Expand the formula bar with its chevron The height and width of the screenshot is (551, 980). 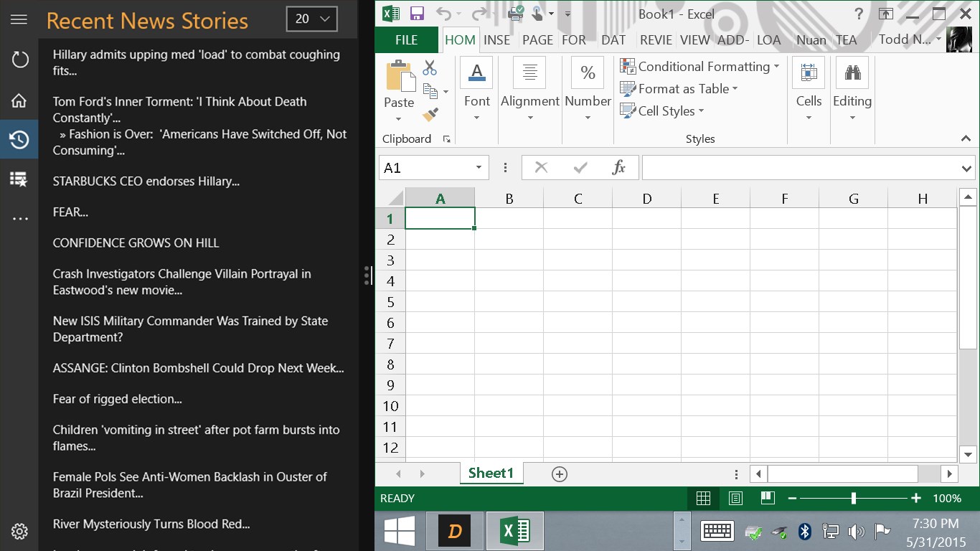point(967,167)
